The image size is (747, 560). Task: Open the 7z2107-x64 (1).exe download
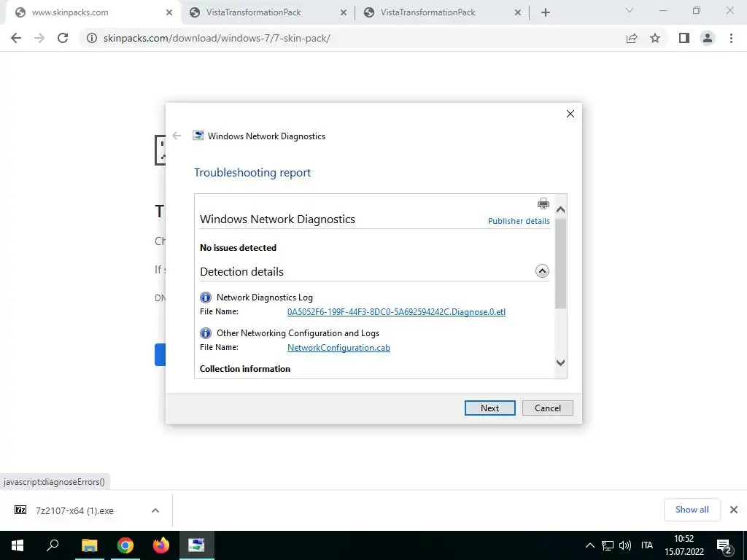[74, 510]
